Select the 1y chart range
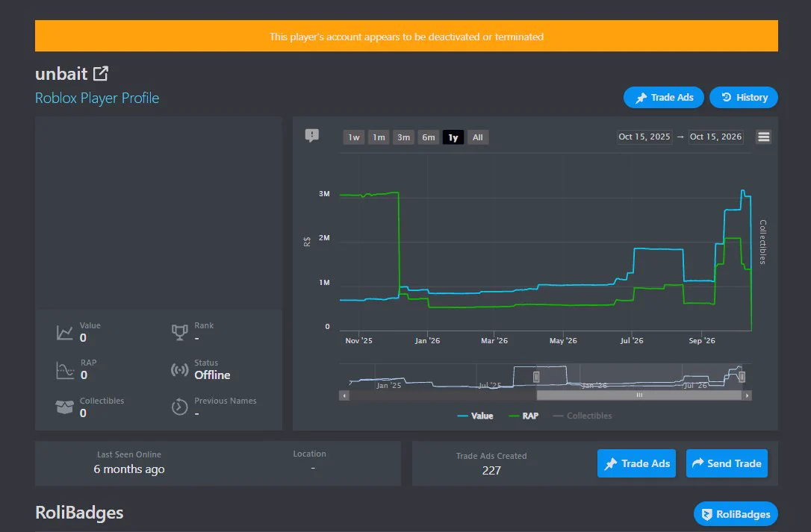Viewport: 811px width, 532px height. coord(453,137)
